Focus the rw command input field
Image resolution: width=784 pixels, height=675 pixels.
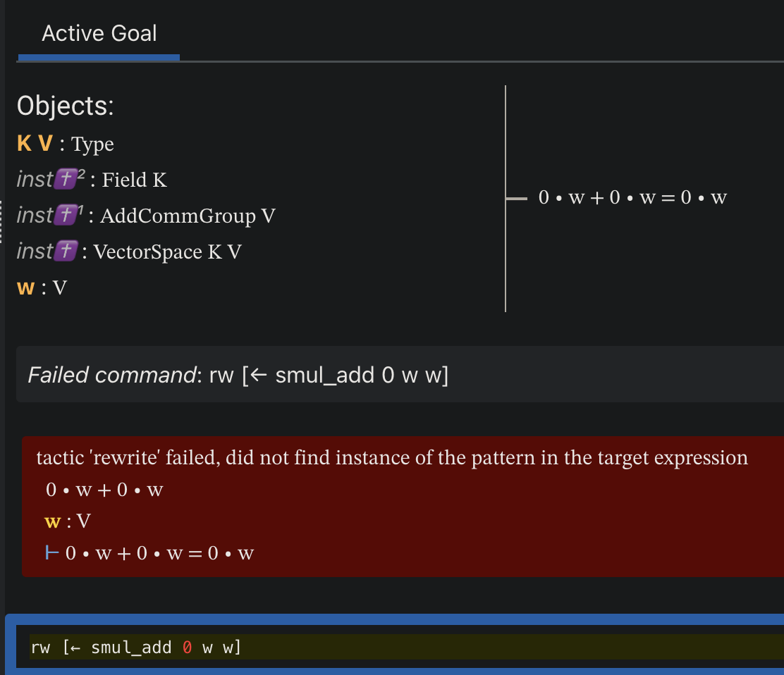[x=423, y=647]
